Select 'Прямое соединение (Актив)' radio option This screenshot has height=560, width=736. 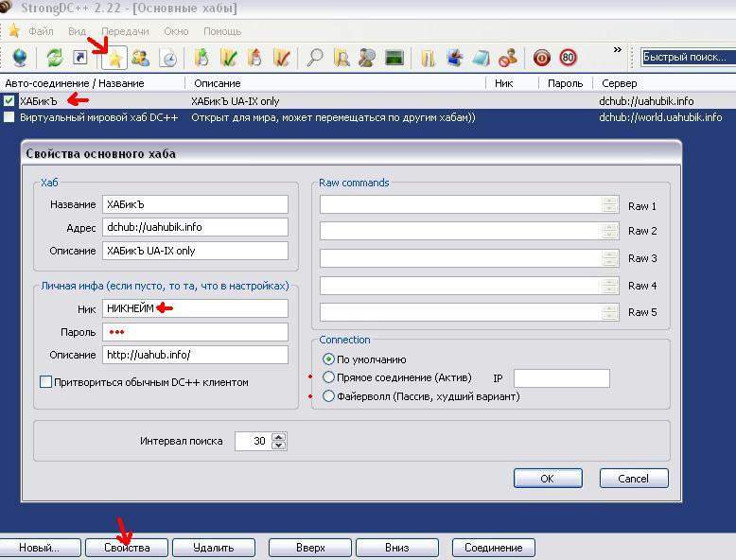point(329,377)
